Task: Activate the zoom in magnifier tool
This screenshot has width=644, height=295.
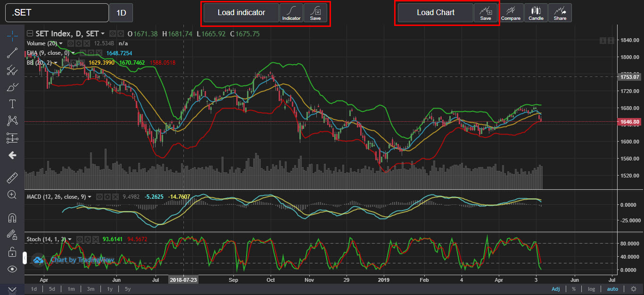Action: [x=12, y=194]
